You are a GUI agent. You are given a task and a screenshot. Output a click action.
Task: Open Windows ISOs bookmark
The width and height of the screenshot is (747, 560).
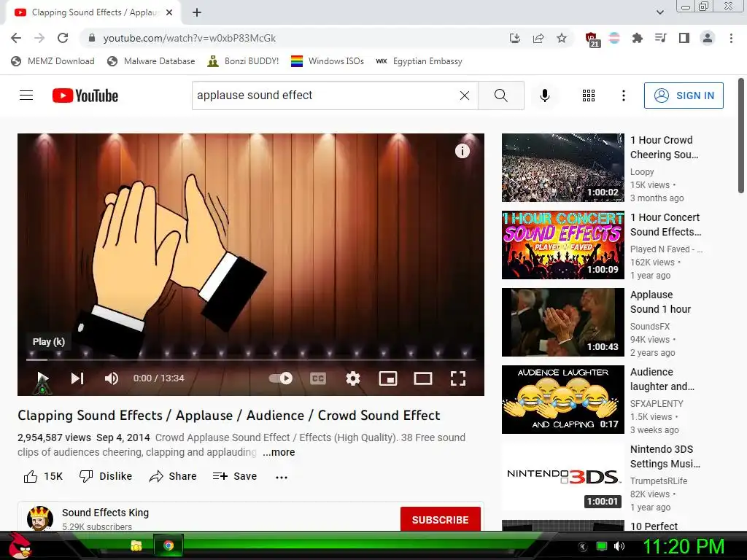coord(328,61)
